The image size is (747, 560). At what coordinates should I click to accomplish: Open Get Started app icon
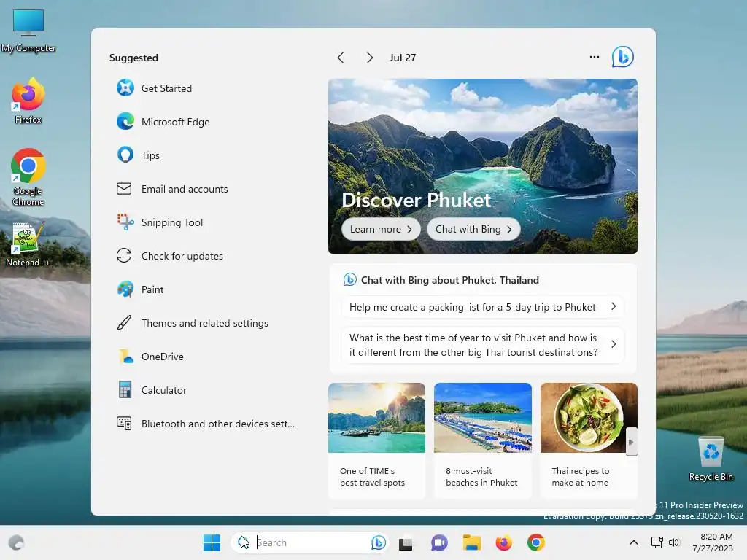[125, 88]
